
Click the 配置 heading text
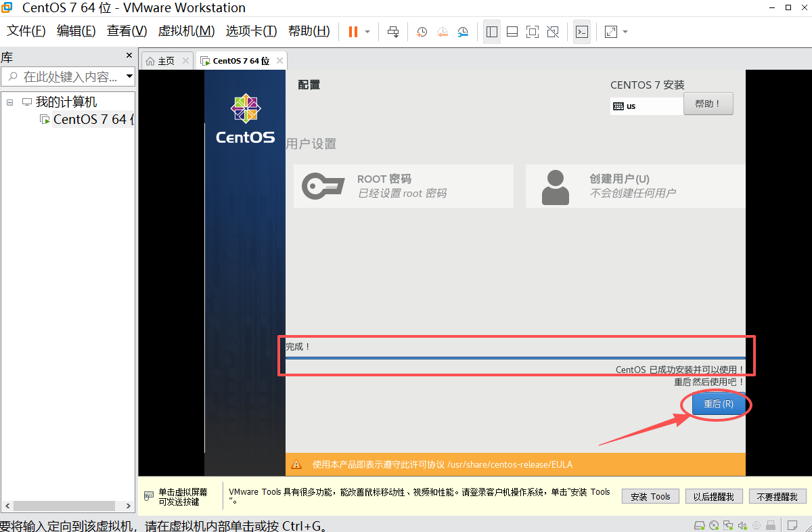coord(309,85)
